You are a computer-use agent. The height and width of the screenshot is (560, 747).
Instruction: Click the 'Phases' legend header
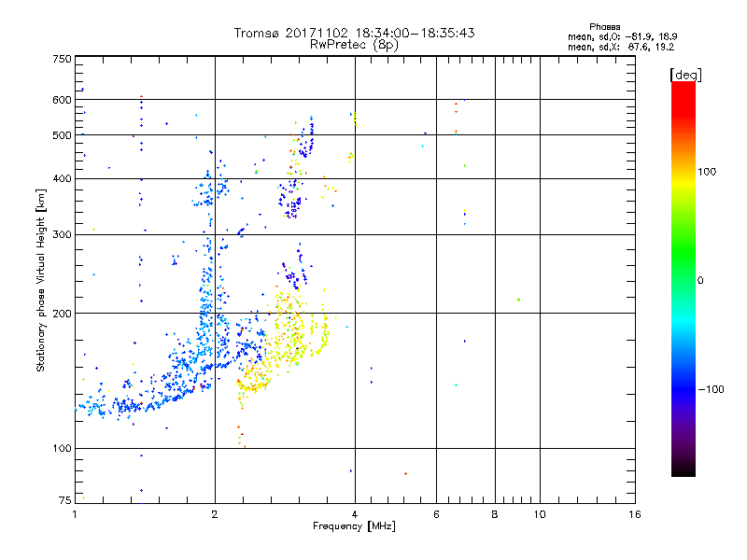pos(604,27)
